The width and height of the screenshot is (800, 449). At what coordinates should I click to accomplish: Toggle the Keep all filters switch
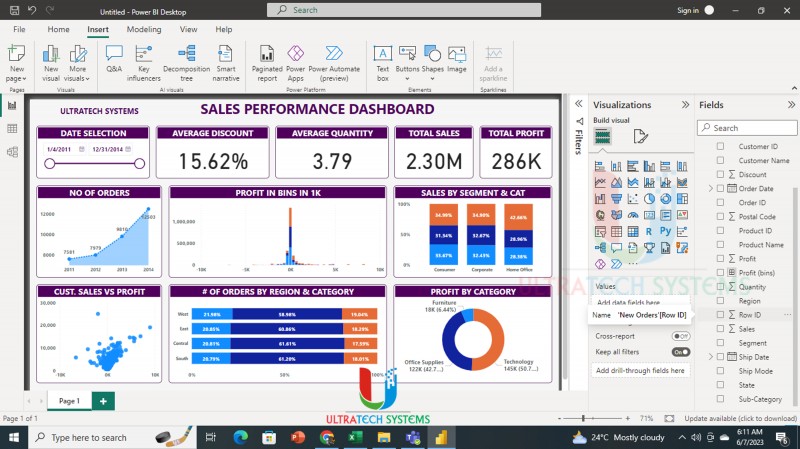point(681,352)
